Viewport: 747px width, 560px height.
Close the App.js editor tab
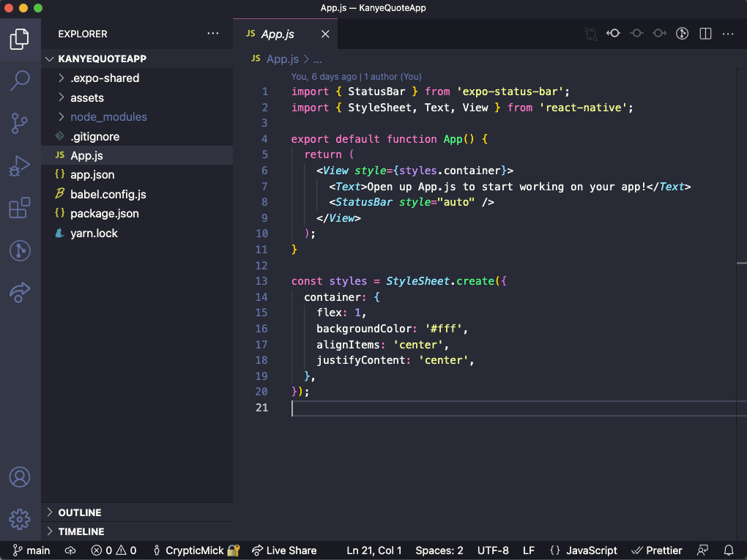[x=325, y=34]
